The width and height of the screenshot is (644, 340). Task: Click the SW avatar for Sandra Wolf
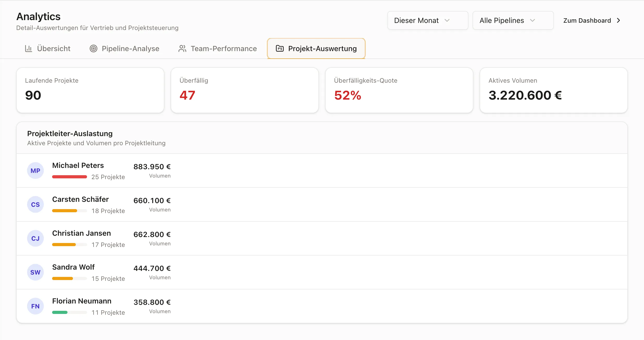(x=35, y=272)
